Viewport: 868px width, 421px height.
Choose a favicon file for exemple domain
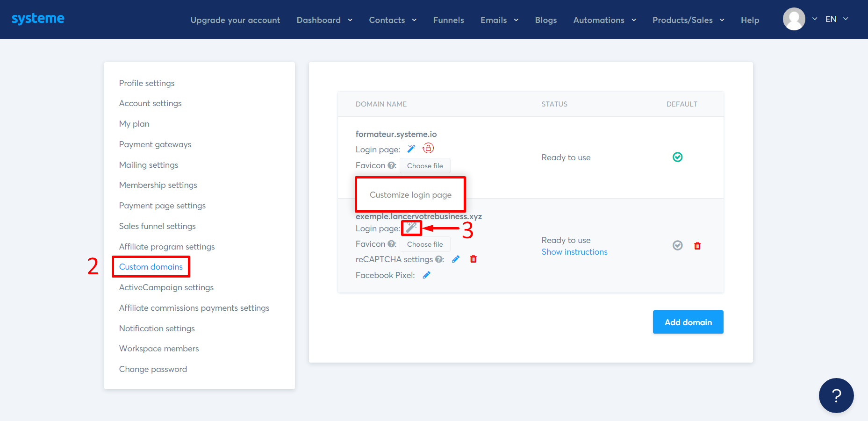[424, 244]
